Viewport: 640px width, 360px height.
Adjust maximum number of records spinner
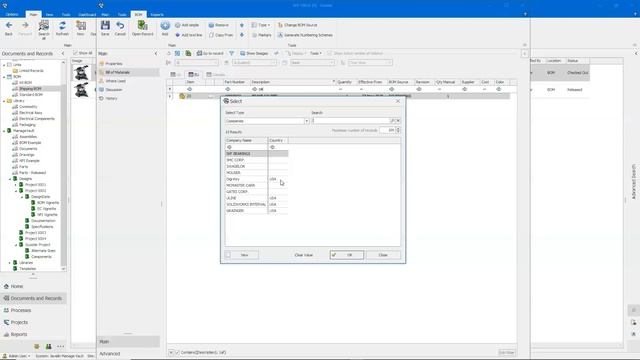[398, 130]
